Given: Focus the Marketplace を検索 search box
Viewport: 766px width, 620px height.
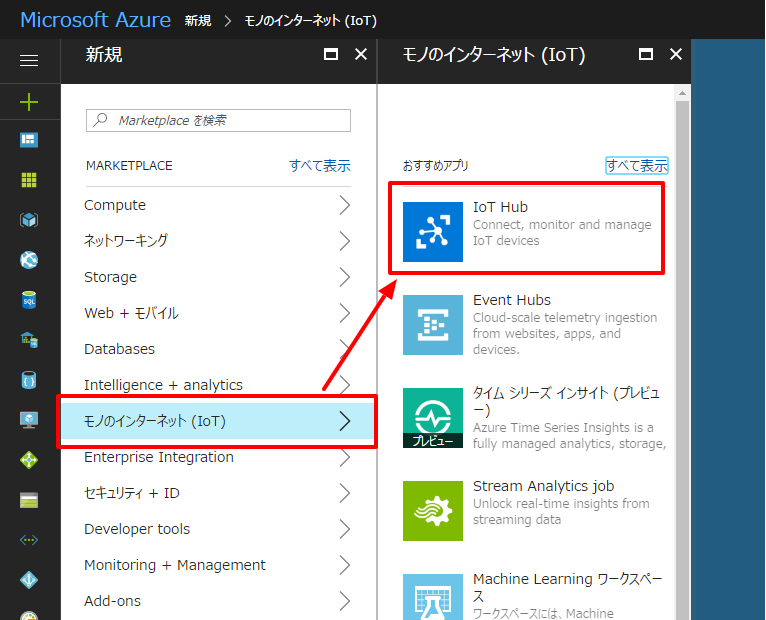Looking at the screenshot, I should click(218, 120).
